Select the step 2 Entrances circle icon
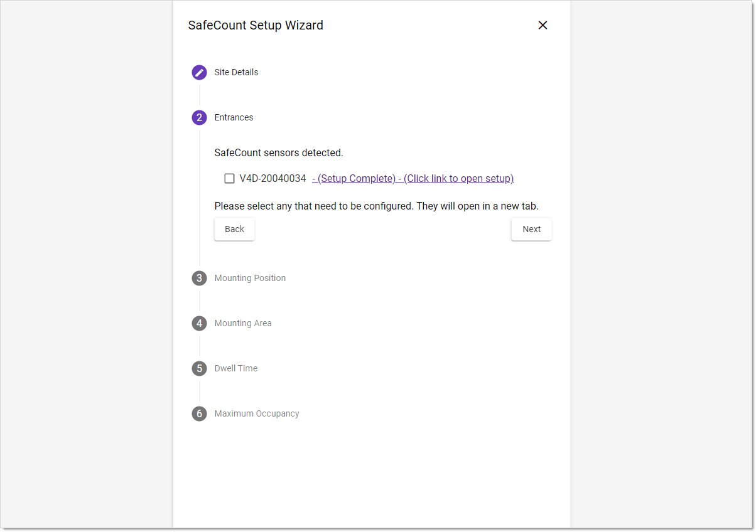Image resolution: width=756 pixels, height=532 pixels. tap(199, 117)
